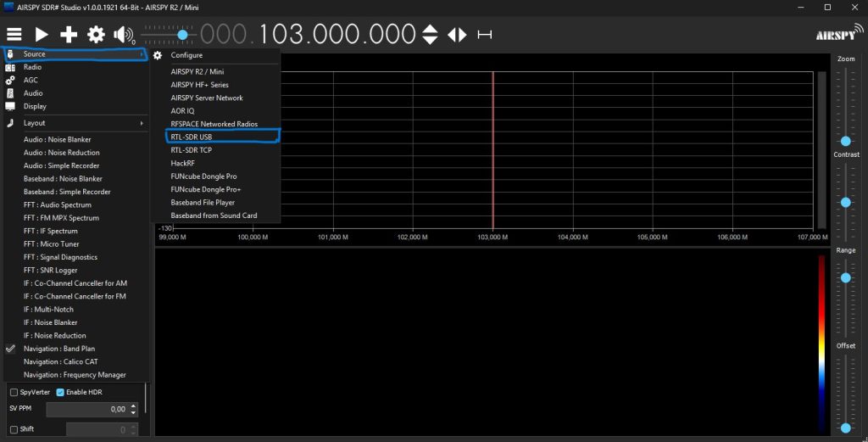Click the AIRSPY logo
This screenshot has width=868, height=442.
[x=839, y=32]
